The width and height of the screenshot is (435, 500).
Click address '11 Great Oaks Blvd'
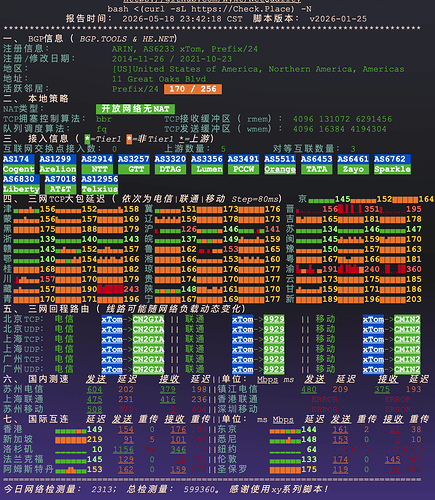[159, 79]
